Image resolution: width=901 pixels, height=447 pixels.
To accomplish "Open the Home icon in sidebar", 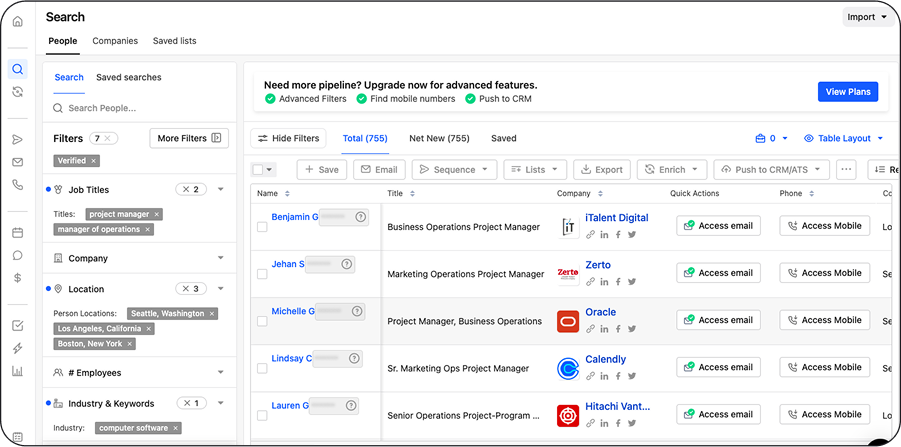I will point(17,21).
